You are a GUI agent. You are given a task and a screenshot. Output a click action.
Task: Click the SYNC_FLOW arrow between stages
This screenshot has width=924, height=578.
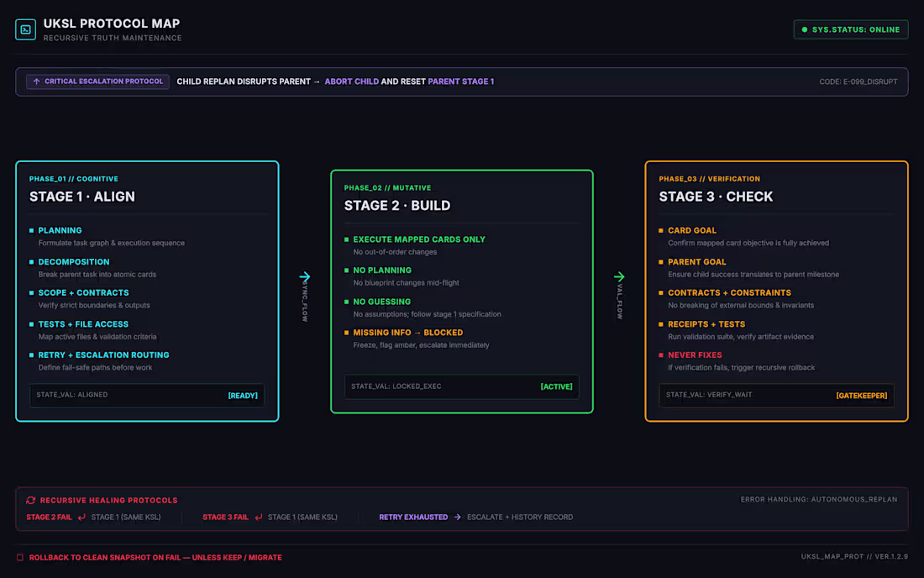305,276
